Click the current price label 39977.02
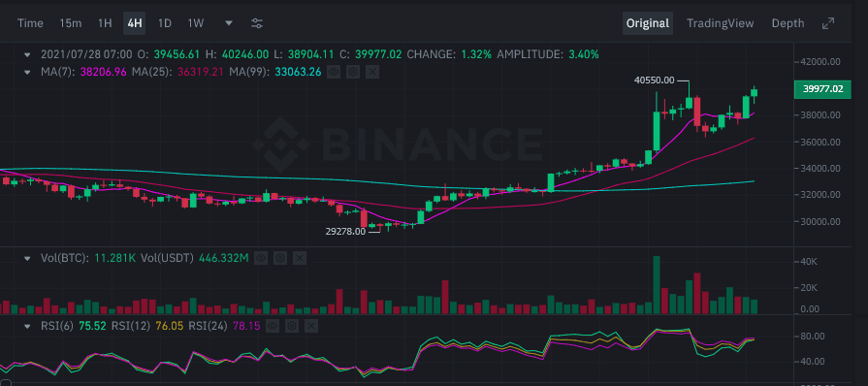The height and width of the screenshot is (386, 868). pos(822,89)
